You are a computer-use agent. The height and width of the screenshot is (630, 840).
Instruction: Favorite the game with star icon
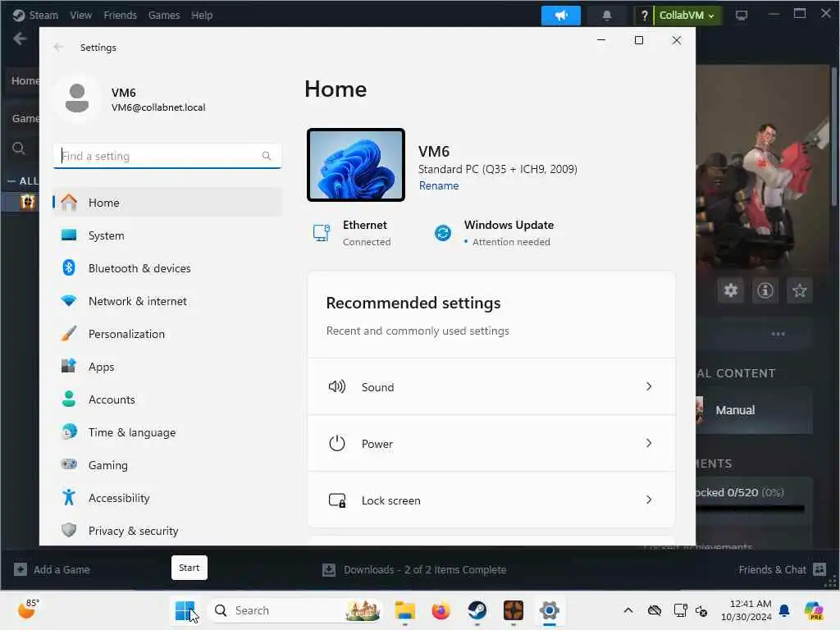click(799, 290)
